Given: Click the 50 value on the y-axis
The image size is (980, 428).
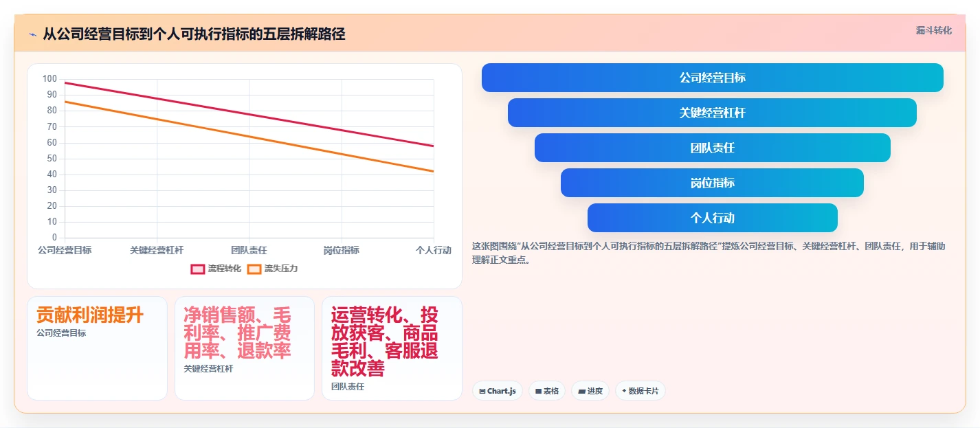Looking at the screenshot, I should pyautogui.click(x=52, y=159).
